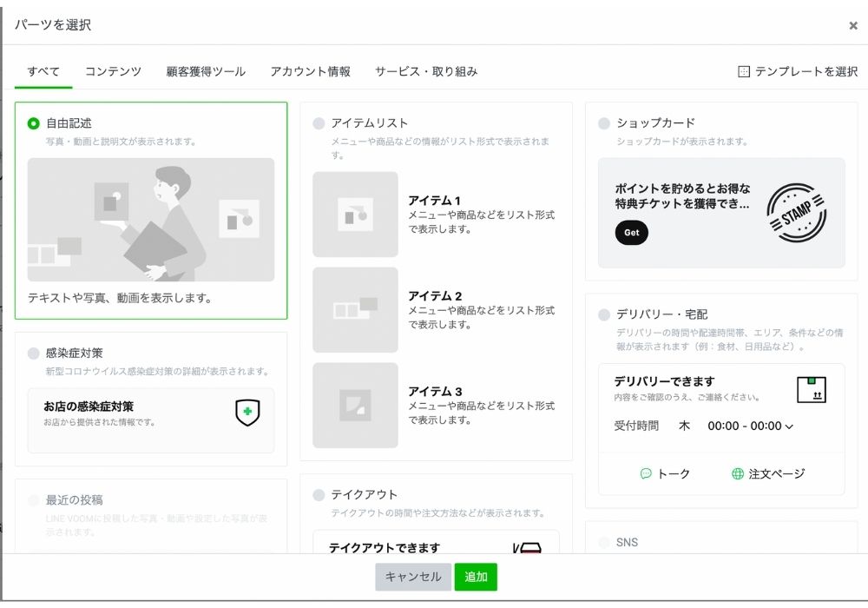
Task: Switch to the コンテンツ tab
Action: (113, 71)
